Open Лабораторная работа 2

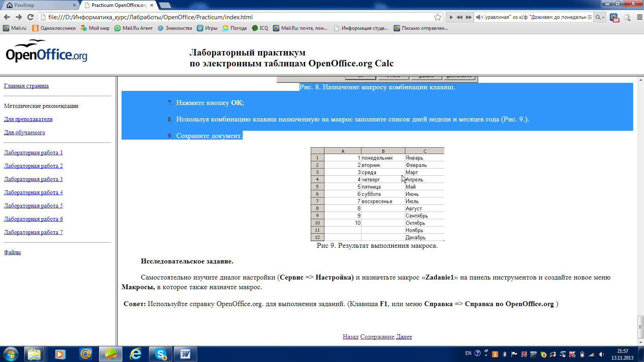[33, 166]
